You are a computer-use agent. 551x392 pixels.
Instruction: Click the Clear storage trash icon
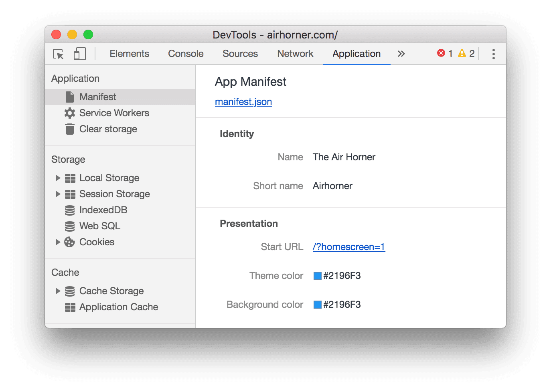(x=70, y=129)
